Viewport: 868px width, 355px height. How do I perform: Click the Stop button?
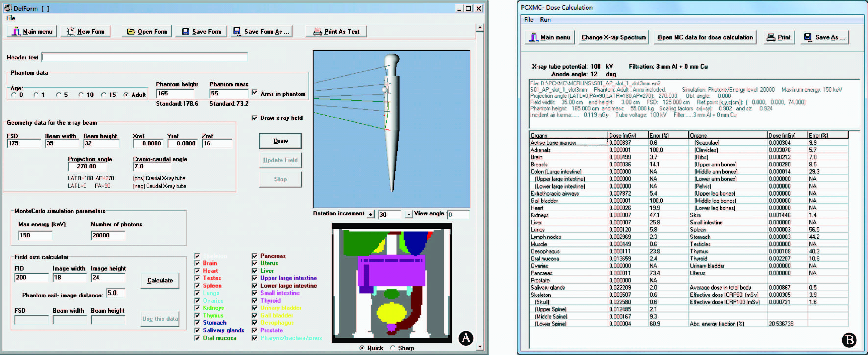coord(280,179)
